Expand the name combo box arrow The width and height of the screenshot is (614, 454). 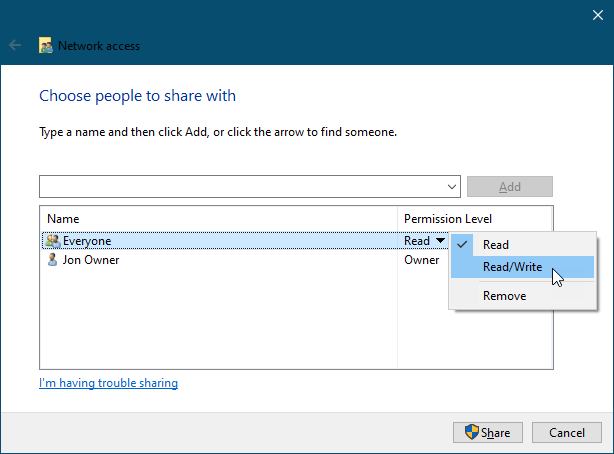pos(453,187)
